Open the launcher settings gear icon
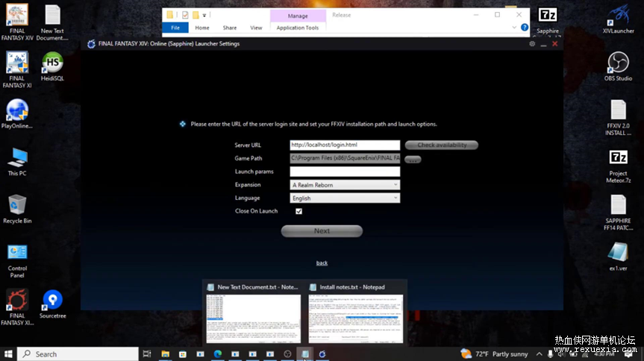Image resolution: width=644 pixels, height=361 pixels. (x=532, y=43)
